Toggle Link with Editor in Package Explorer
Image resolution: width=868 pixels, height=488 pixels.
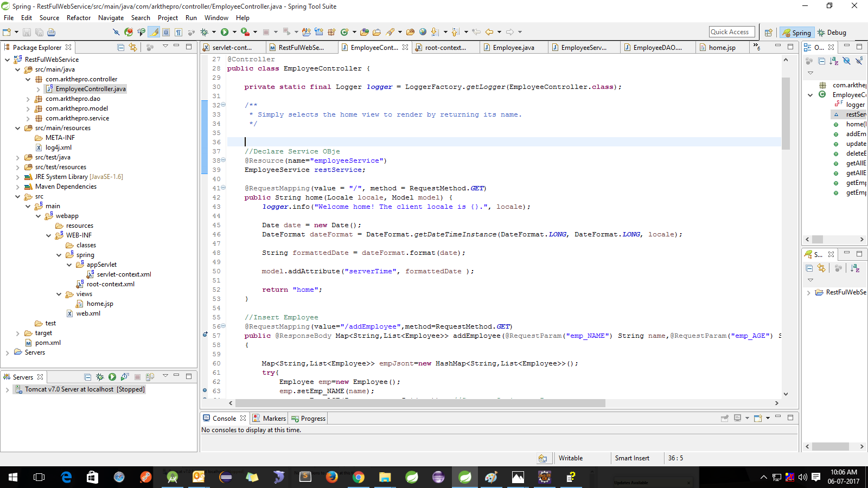tap(133, 47)
